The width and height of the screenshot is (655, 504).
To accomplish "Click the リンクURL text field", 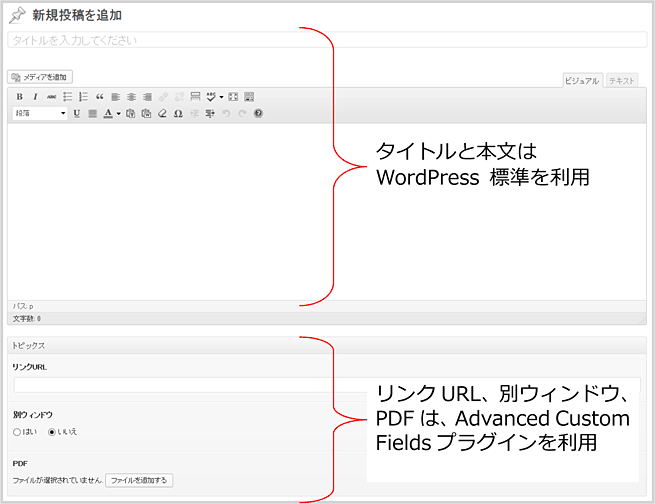I will (170, 384).
